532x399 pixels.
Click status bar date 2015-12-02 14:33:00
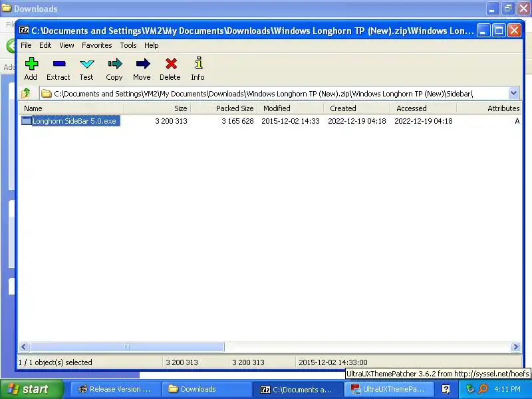(333, 362)
